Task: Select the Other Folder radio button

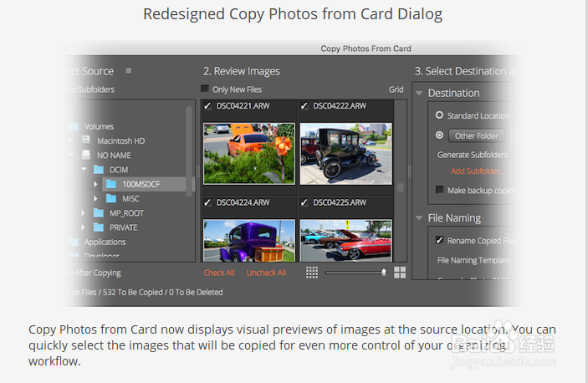Action: tap(439, 135)
